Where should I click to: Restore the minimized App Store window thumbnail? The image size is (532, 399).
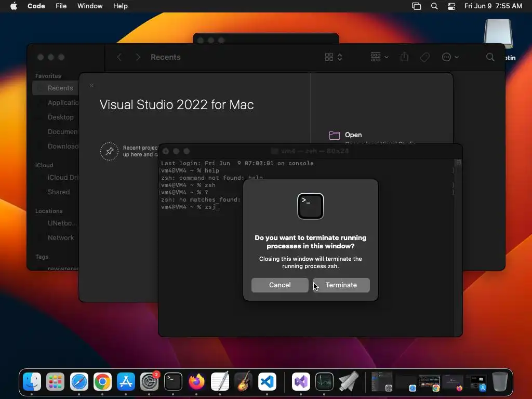tap(476, 383)
